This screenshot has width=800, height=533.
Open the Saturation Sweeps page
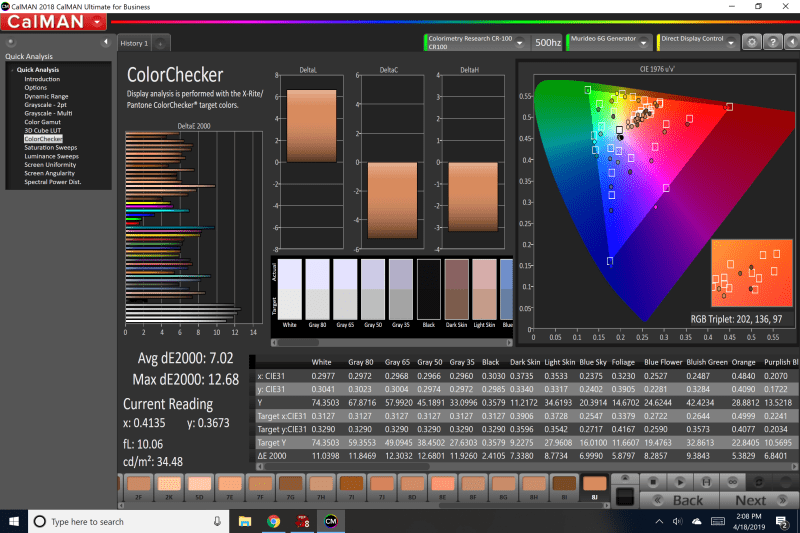pyautogui.click(x=51, y=147)
